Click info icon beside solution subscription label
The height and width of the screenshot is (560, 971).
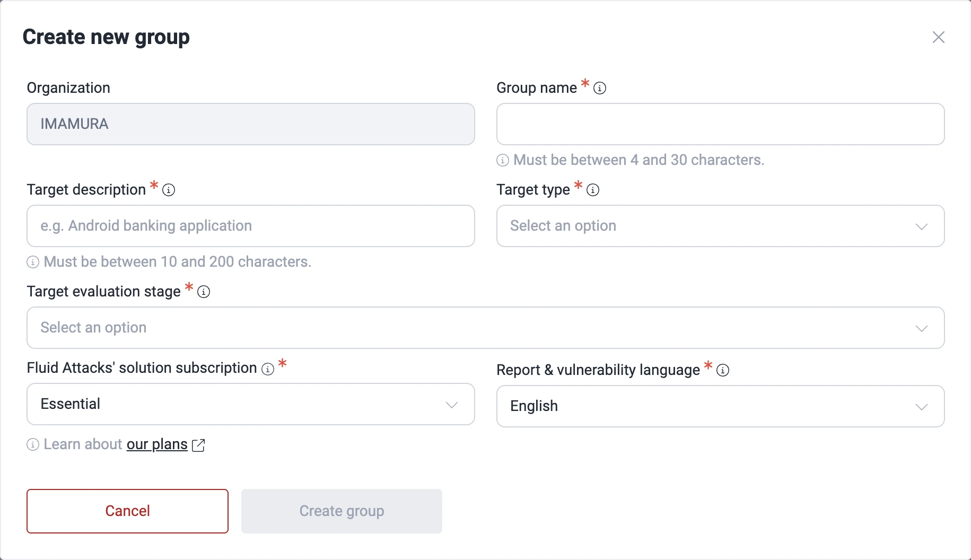268,369
